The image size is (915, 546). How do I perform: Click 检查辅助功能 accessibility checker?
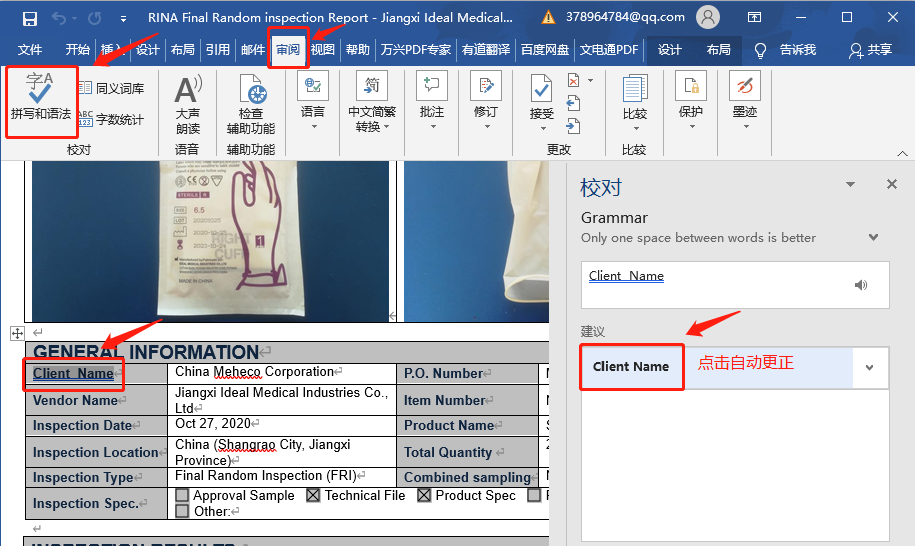[x=251, y=104]
